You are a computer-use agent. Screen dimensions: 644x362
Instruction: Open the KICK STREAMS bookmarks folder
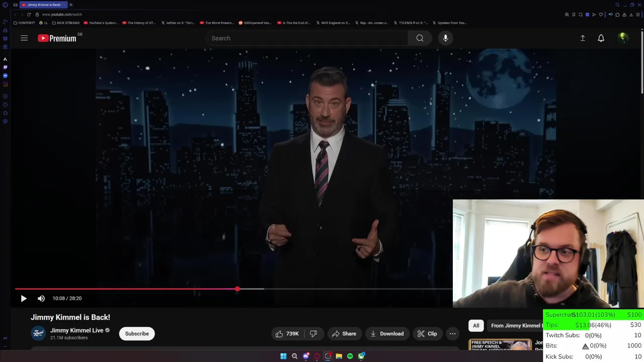click(66, 23)
